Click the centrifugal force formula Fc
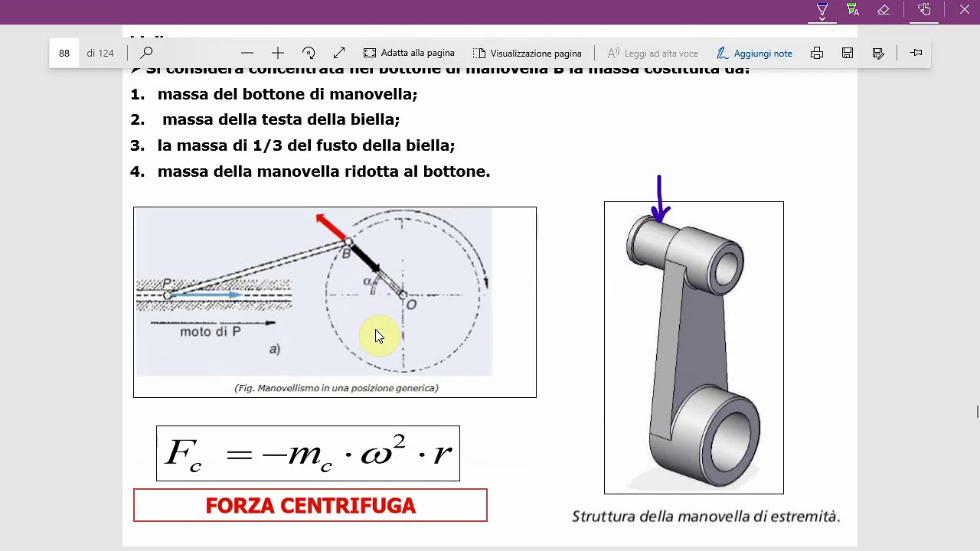Screen dimensions: 980x551 [x=308, y=453]
